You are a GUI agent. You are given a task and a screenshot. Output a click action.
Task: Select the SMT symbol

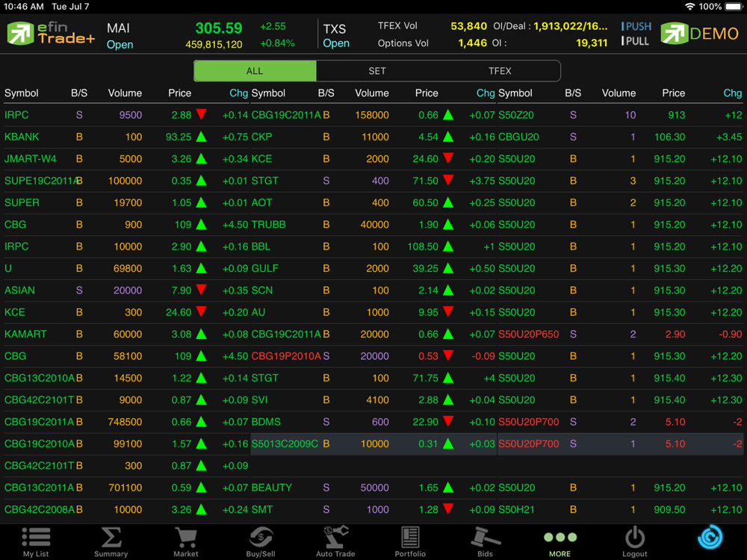click(262, 509)
